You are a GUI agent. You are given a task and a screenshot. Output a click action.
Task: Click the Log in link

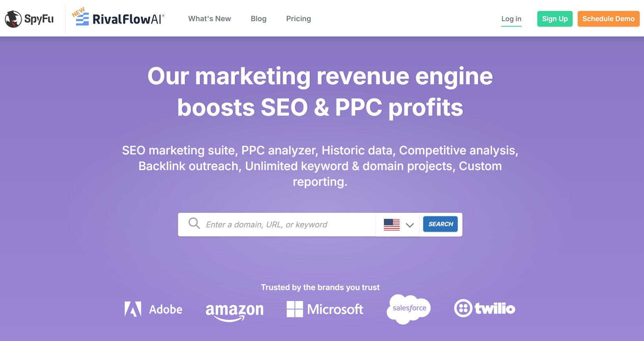click(x=511, y=19)
